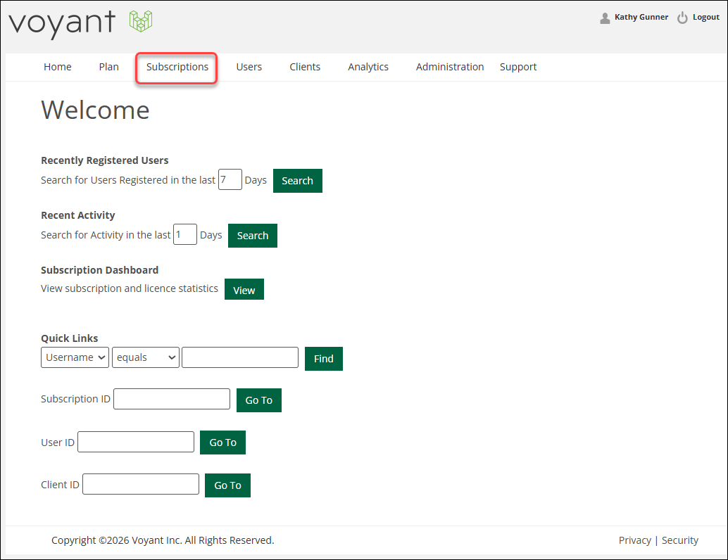Click the Quick Links search value field
This screenshot has height=560, width=728.
tap(240, 357)
